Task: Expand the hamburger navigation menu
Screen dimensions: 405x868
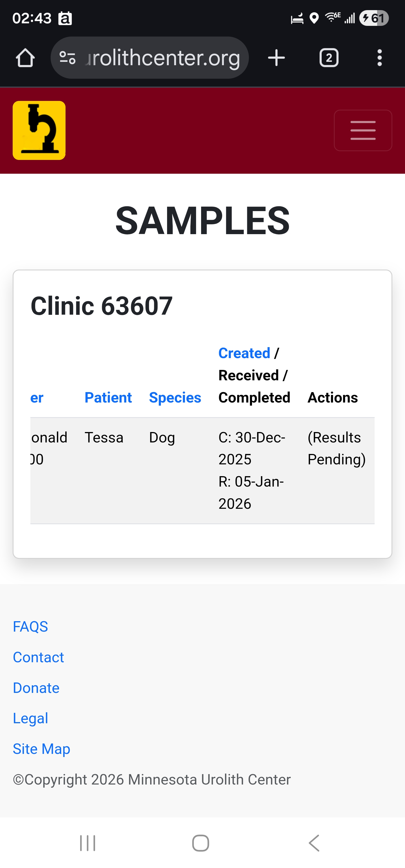Action: 363,130
